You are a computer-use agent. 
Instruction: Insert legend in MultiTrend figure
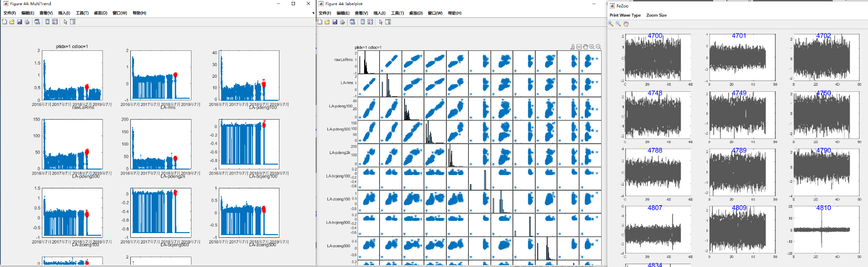coord(55,22)
